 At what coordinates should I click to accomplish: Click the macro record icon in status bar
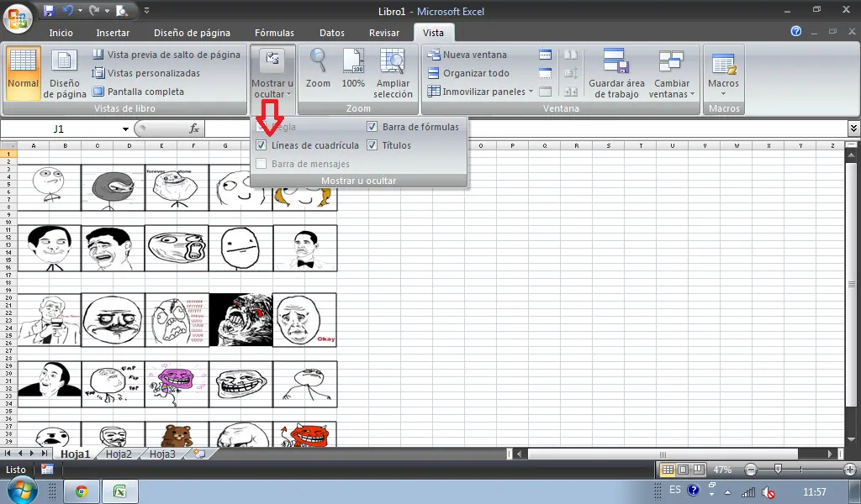click(47, 470)
